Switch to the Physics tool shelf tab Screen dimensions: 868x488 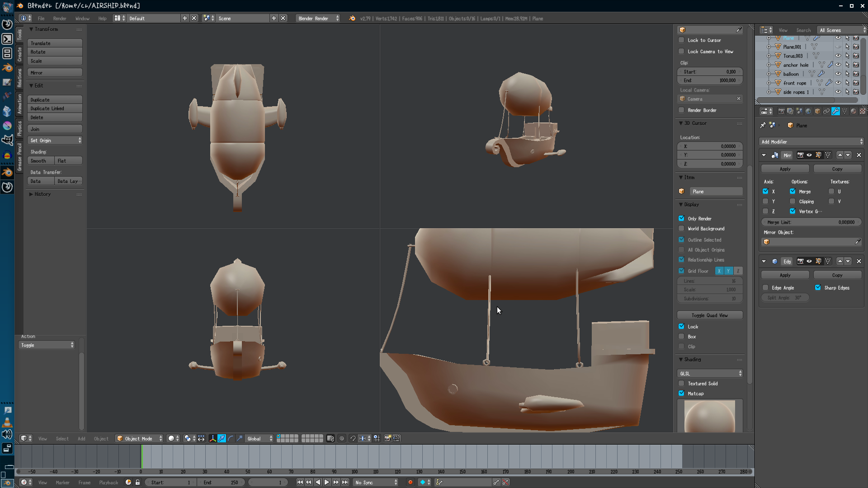pyautogui.click(x=19, y=128)
